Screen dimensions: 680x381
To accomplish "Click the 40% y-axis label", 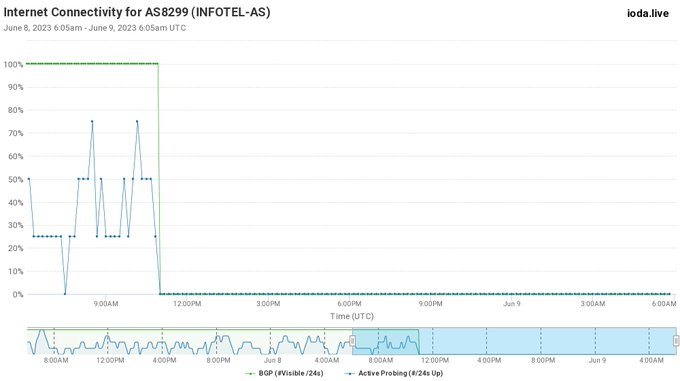I will [15, 202].
